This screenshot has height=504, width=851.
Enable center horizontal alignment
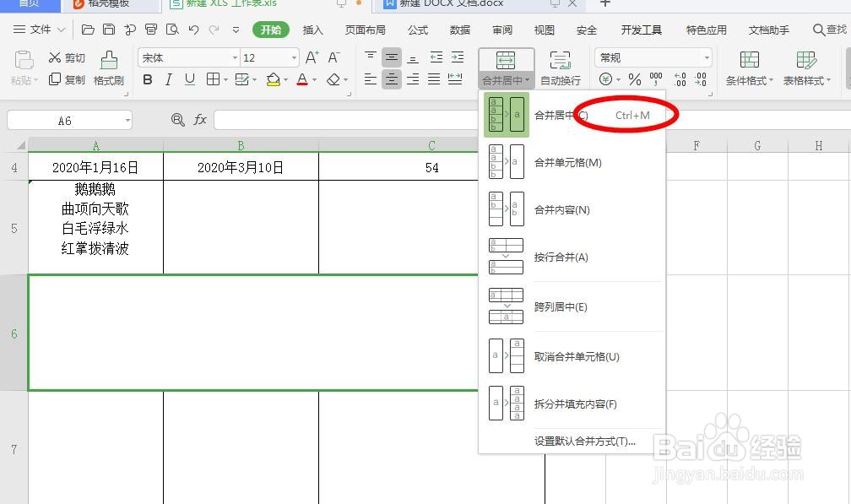click(x=392, y=79)
